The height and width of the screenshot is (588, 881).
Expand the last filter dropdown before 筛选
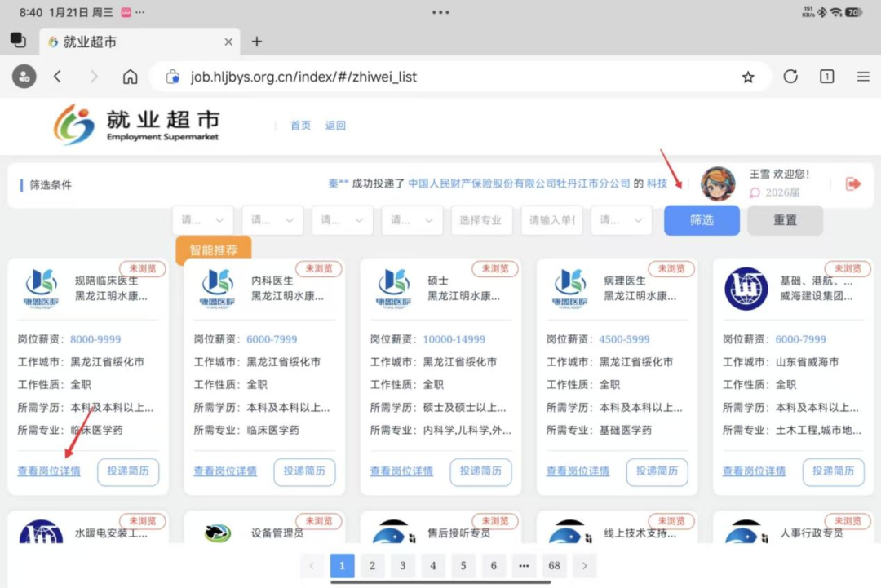(621, 220)
